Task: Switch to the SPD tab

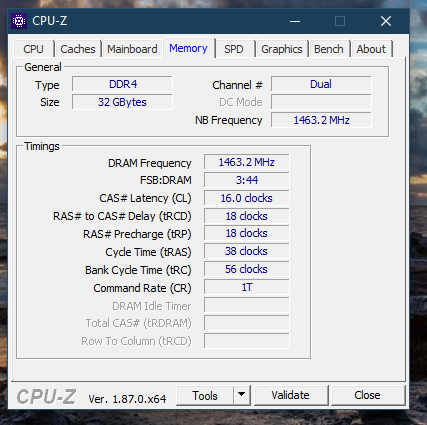Action: (234, 49)
